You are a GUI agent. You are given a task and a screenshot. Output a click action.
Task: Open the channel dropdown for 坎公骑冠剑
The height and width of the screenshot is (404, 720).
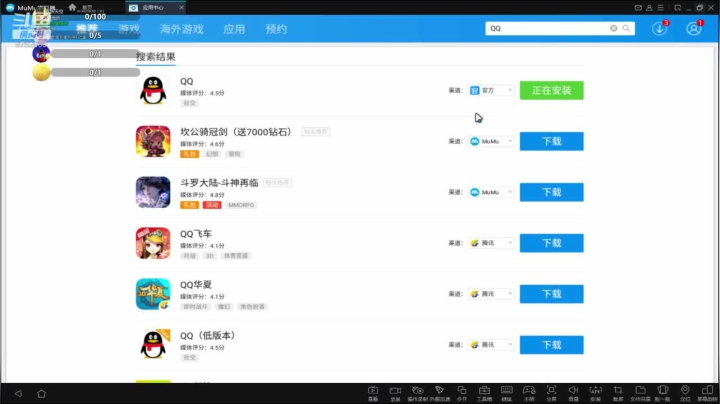coord(491,141)
